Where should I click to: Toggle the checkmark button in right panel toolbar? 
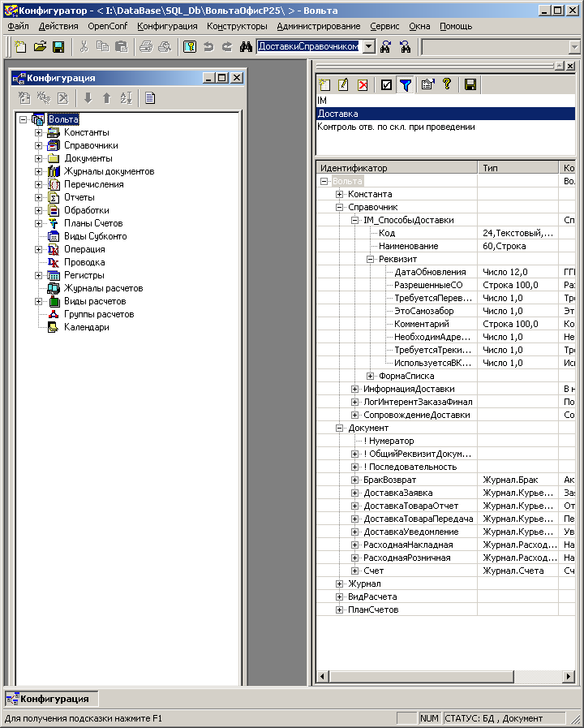coord(386,84)
